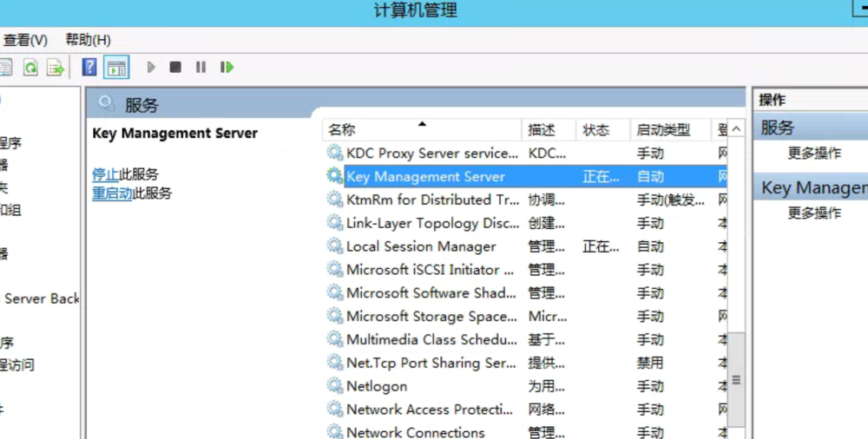This screenshot has width=868, height=439.
Task: Click Key Management header in actions pane
Action: pyautogui.click(x=811, y=187)
